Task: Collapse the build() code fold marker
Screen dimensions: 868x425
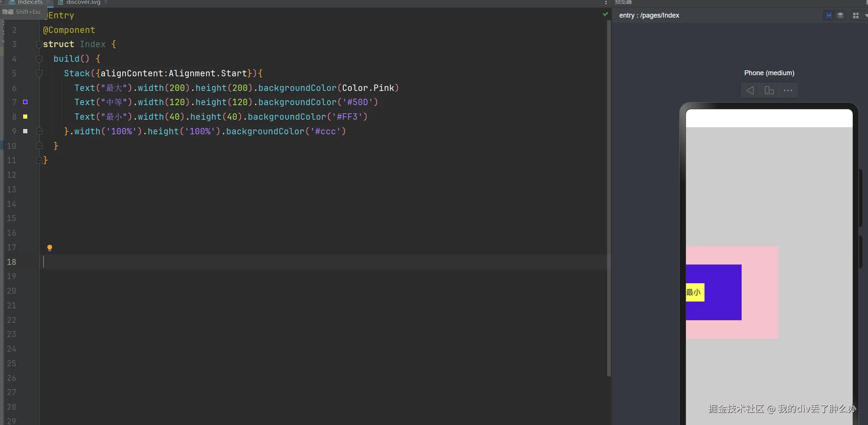Action: pos(39,59)
